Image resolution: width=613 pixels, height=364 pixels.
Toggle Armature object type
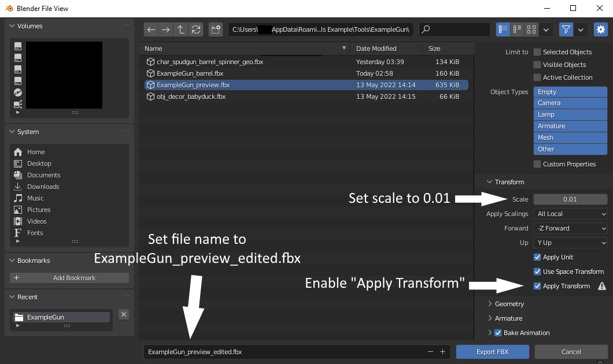click(570, 126)
